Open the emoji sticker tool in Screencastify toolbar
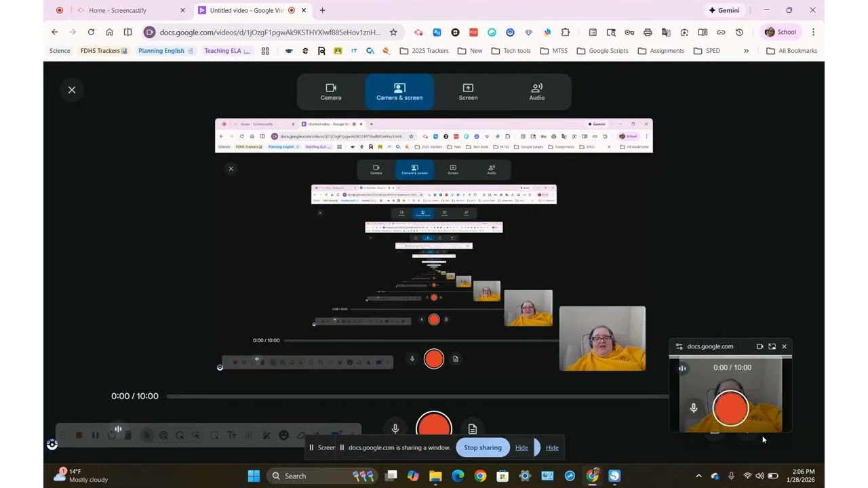Screen dimensions: 868x488 click(x=283, y=436)
